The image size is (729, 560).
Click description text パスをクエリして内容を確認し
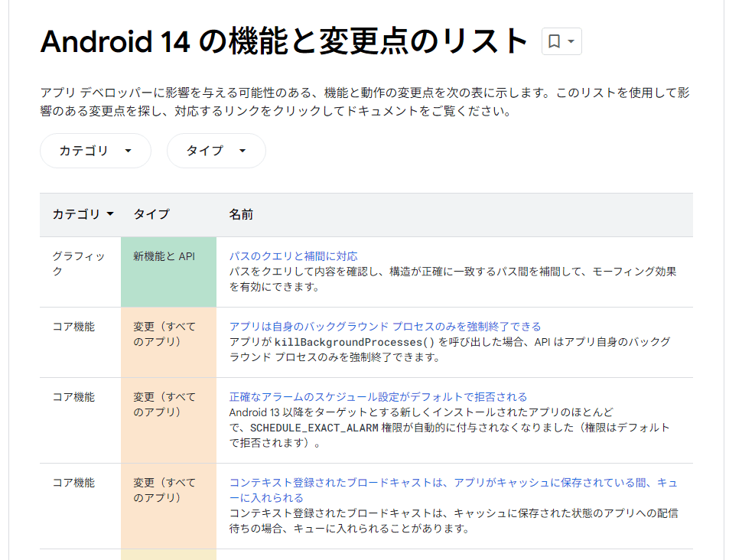(x=453, y=279)
